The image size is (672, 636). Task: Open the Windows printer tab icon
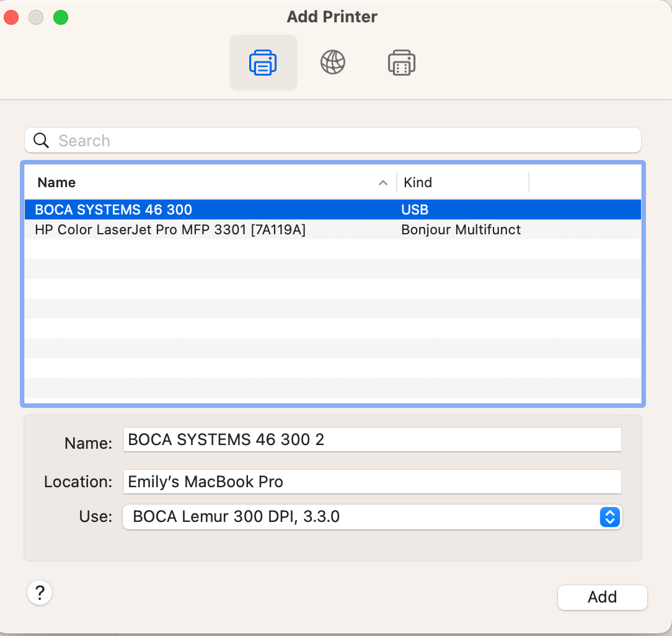coord(402,63)
